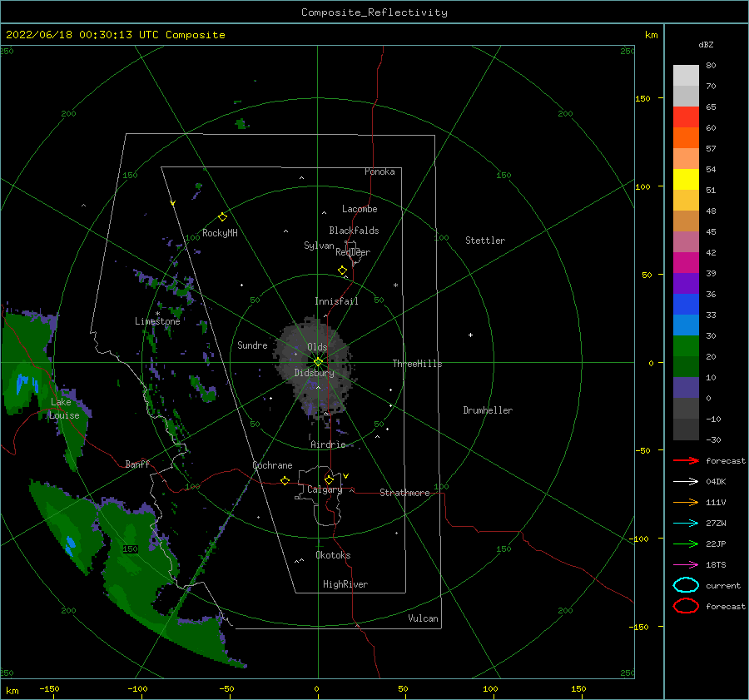Select the 0 dBZ indigo swatch
This screenshot has width=749, height=700.
[686, 387]
